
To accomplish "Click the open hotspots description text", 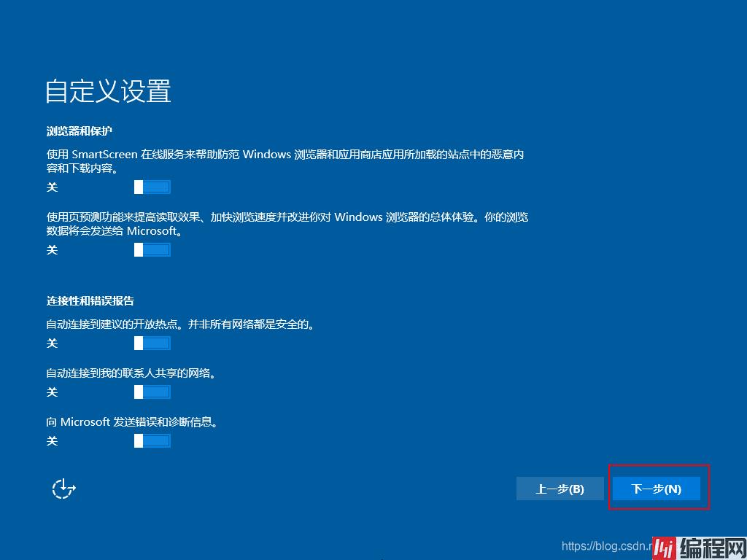I will pyautogui.click(x=180, y=324).
